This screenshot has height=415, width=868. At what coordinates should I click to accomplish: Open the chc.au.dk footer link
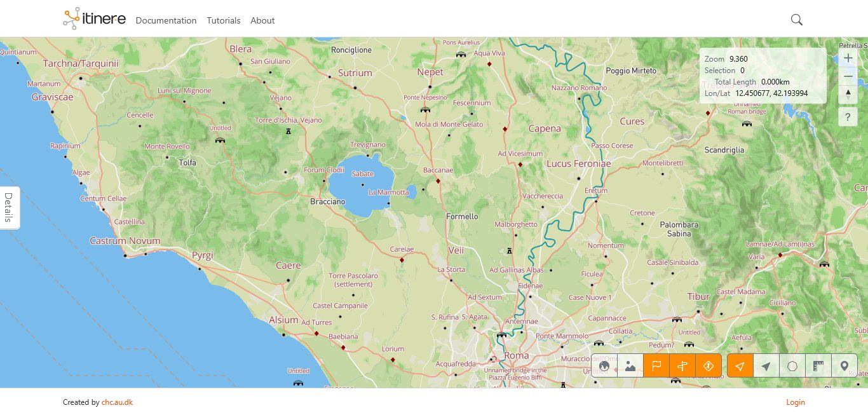tap(117, 402)
